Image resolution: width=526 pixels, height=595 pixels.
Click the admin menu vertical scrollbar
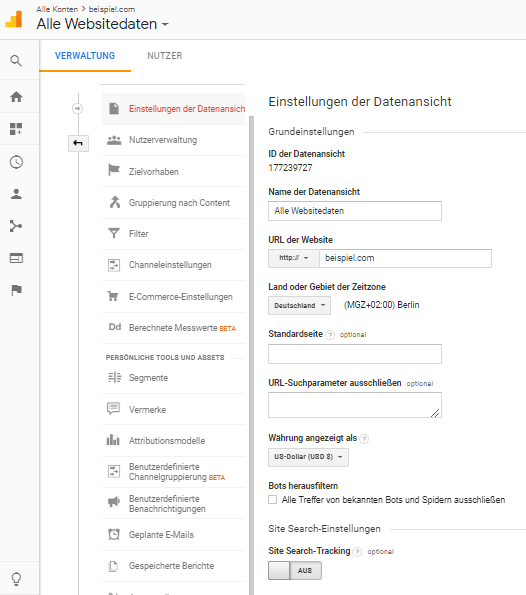coord(251,355)
